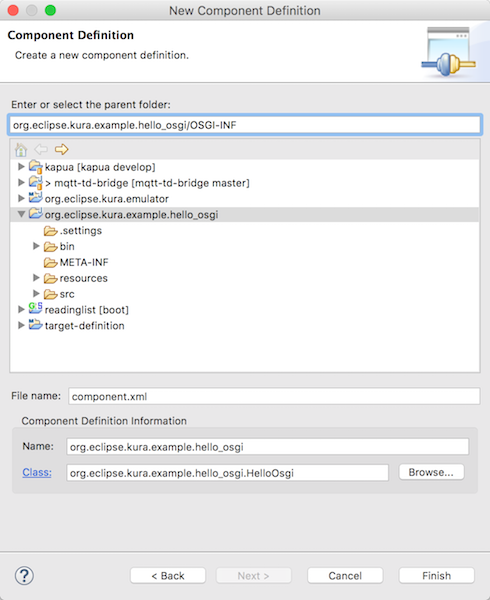
Task: Click the .settings folder icon
Action: click(x=50, y=231)
